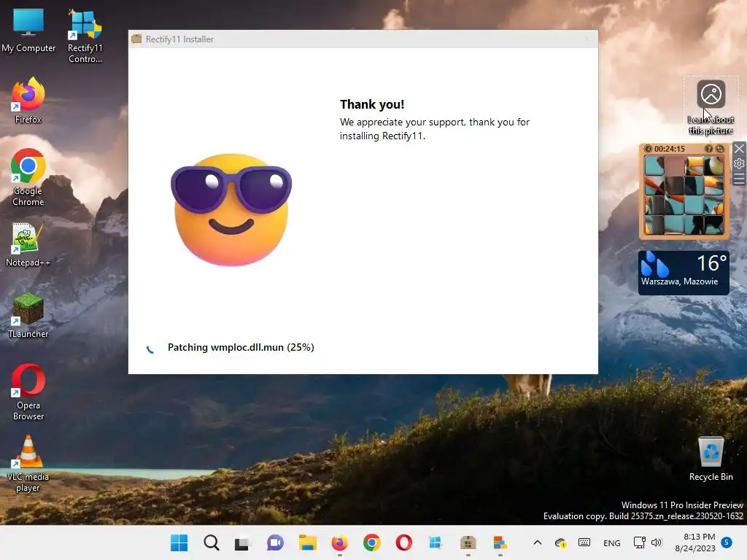Screen dimensions: 747x560
Task: Open network settings tray icon
Action: (x=639, y=542)
